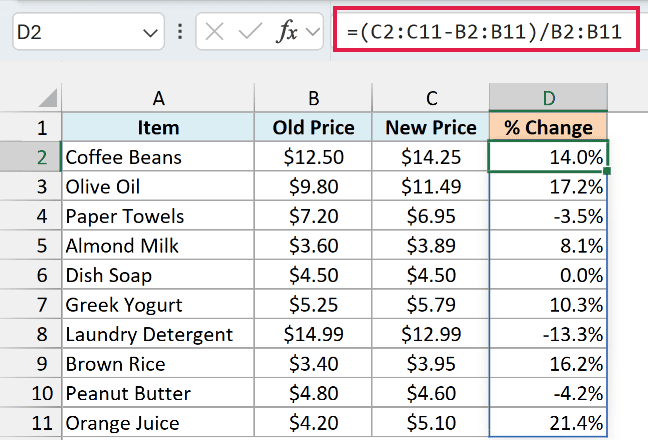
Task: Select row 3 header
Action: click(x=31, y=186)
